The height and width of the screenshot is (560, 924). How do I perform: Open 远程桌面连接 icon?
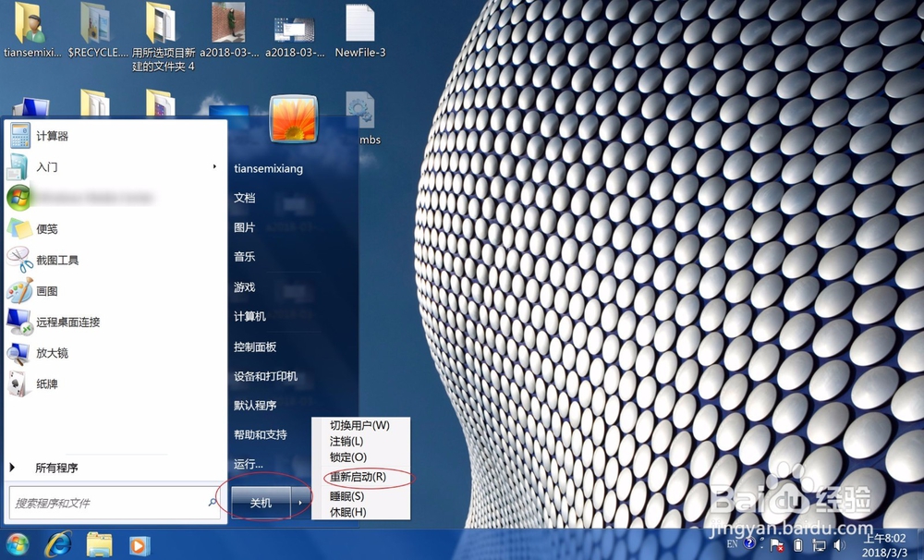19,322
